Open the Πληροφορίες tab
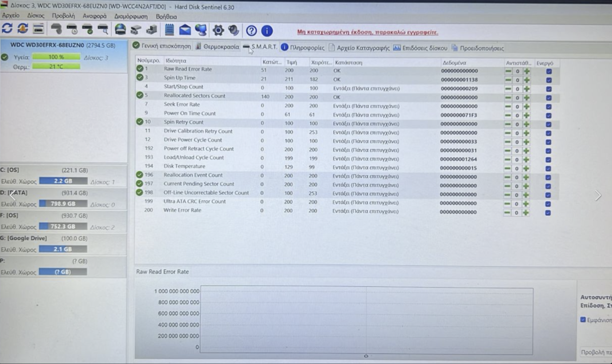This screenshot has width=612, height=364. pos(303,48)
